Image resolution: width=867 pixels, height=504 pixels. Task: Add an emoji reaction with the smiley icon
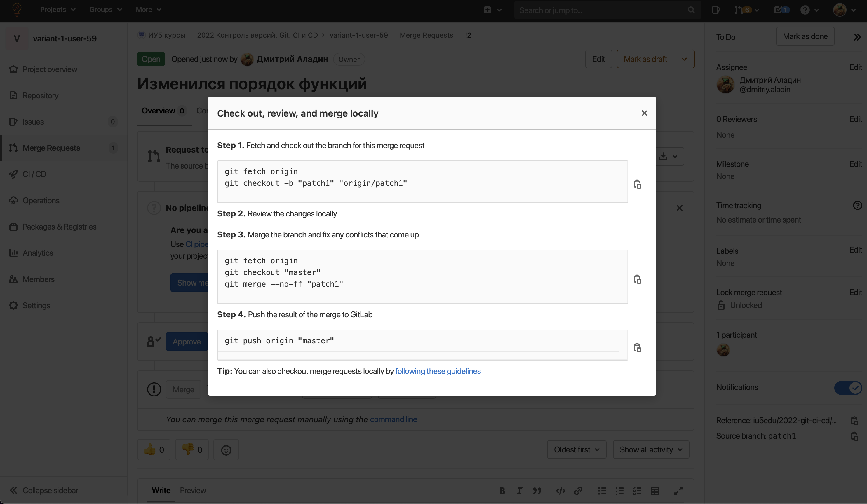pos(226,450)
